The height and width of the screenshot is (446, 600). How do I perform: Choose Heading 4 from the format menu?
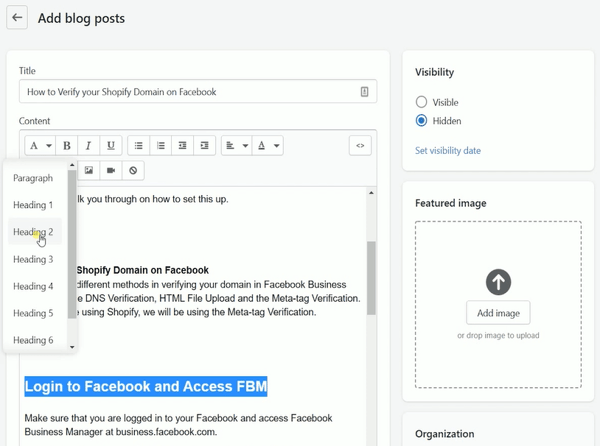pos(35,286)
